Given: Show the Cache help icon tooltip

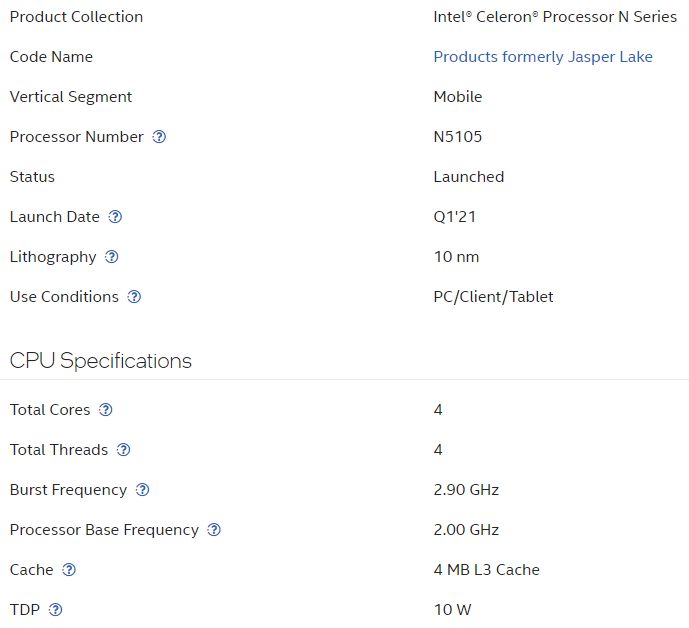Looking at the screenshot, I should 69,570.
